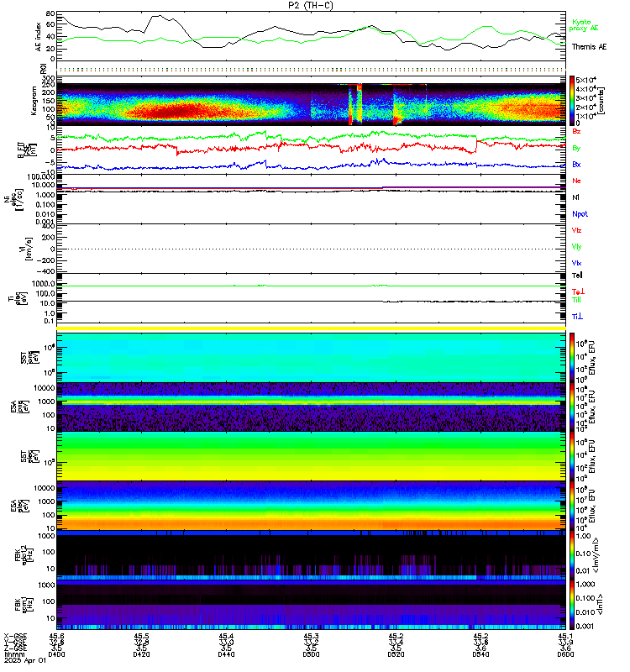Select the red "Te⊥" legend label
This screenshot has height=672, width=630.
click(578, 291)
